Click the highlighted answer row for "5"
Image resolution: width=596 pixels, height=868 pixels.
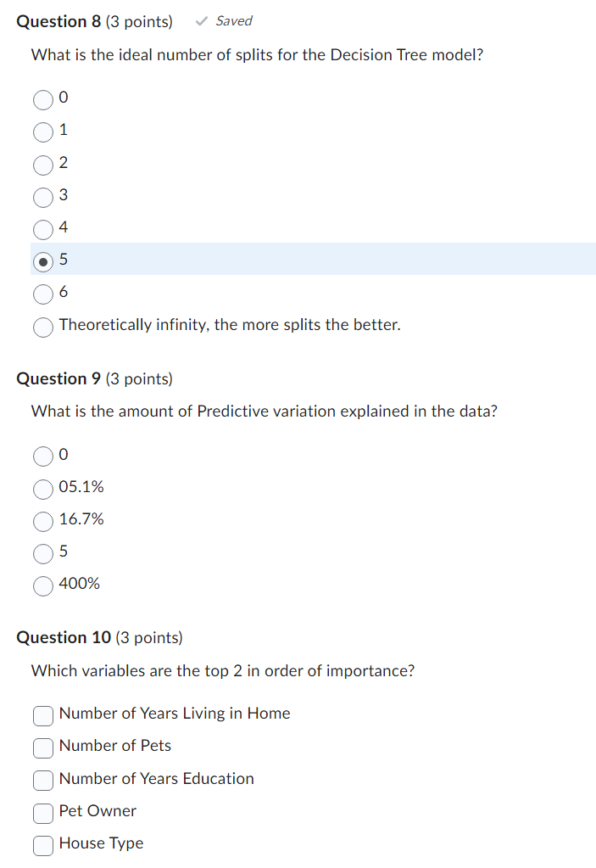tap(297, 260)
